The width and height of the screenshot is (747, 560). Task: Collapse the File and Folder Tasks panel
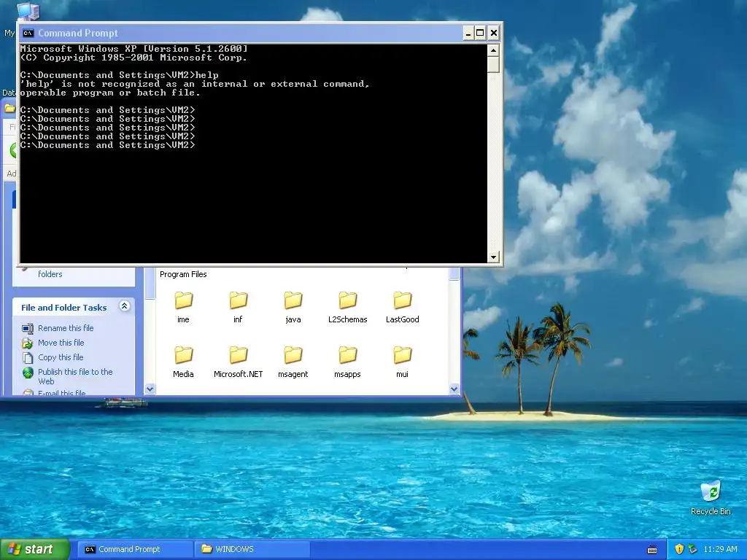124,306
